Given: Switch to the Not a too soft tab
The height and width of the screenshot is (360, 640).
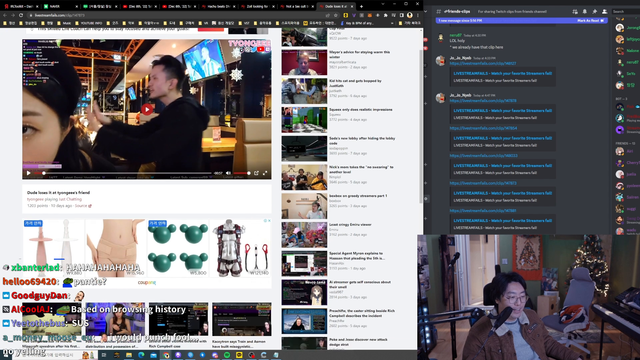Looking at the screenshot, I should click(x=296, y=7).
